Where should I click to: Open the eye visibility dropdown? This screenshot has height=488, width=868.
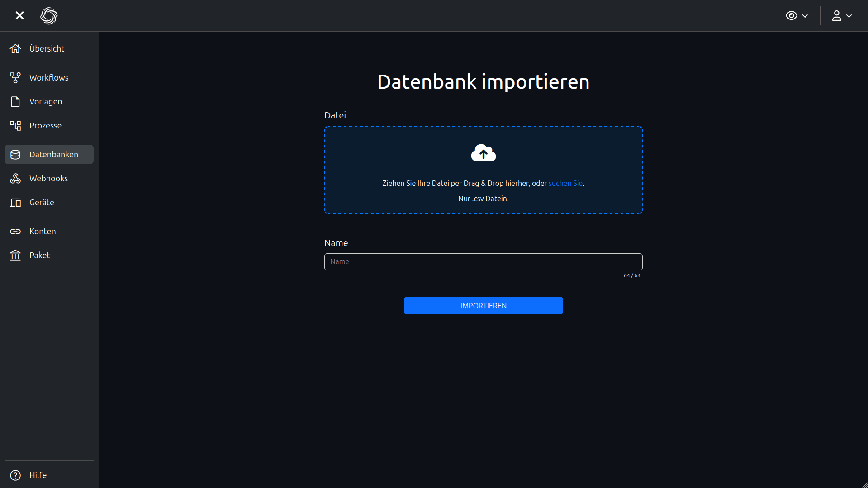[797, 16]
